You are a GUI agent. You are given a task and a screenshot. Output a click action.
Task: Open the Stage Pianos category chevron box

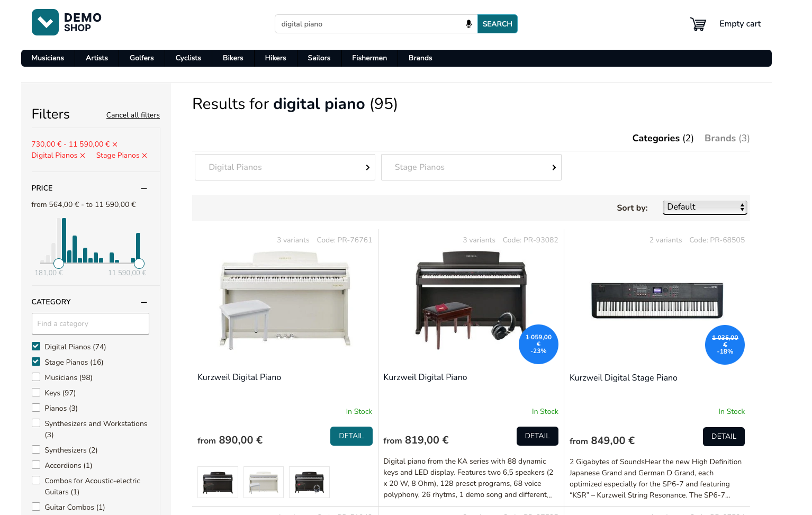click(x=471, y=167)
